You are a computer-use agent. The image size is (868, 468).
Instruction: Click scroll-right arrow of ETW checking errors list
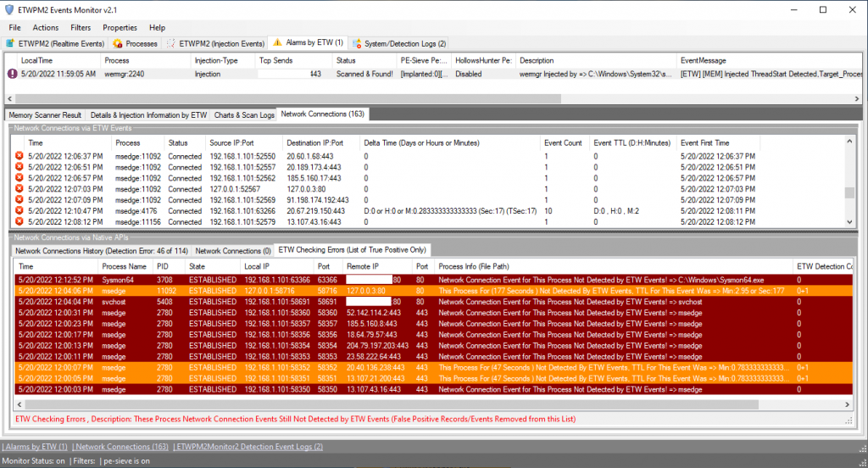pos(847,405)
